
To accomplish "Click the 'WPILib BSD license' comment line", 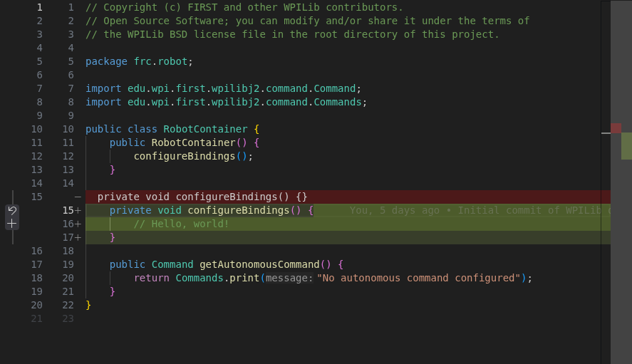I will point(293,35).
